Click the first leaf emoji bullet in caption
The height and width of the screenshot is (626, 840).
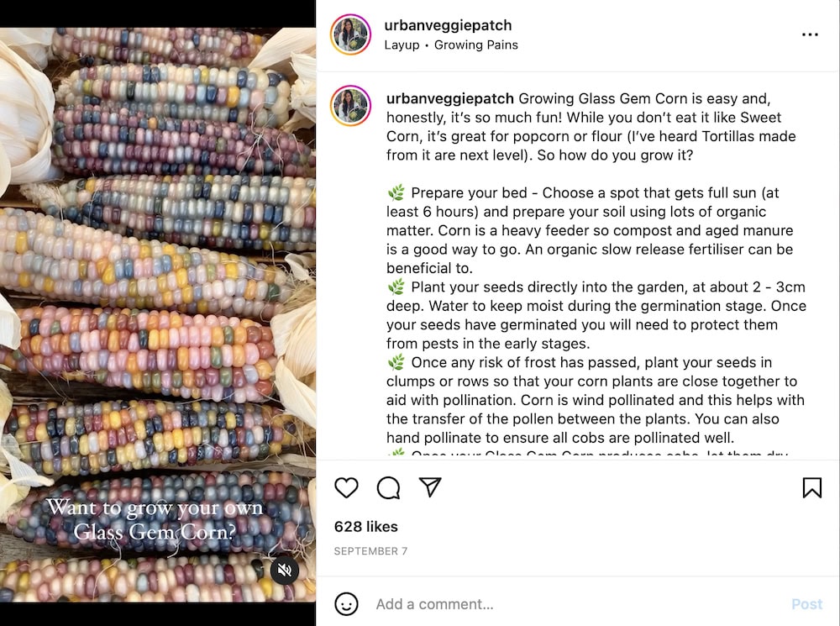pos(396,192)
